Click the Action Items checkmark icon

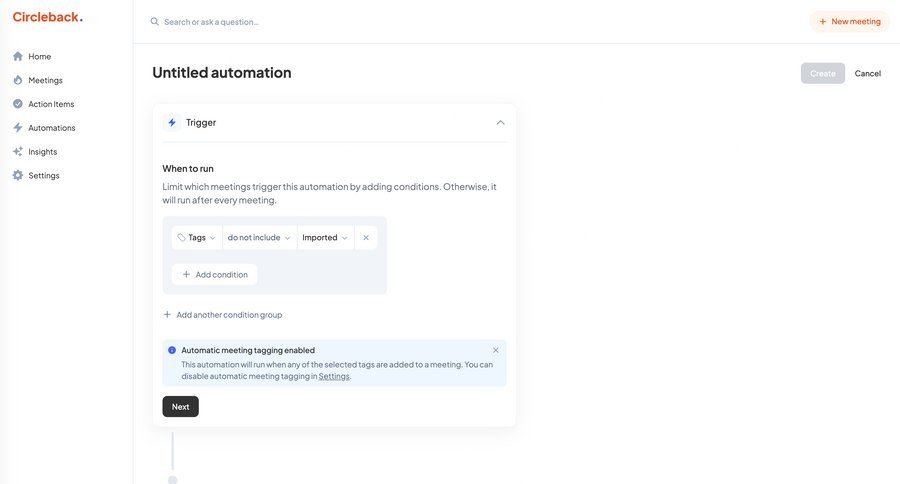pyautogui.click(x=18, y=104)
